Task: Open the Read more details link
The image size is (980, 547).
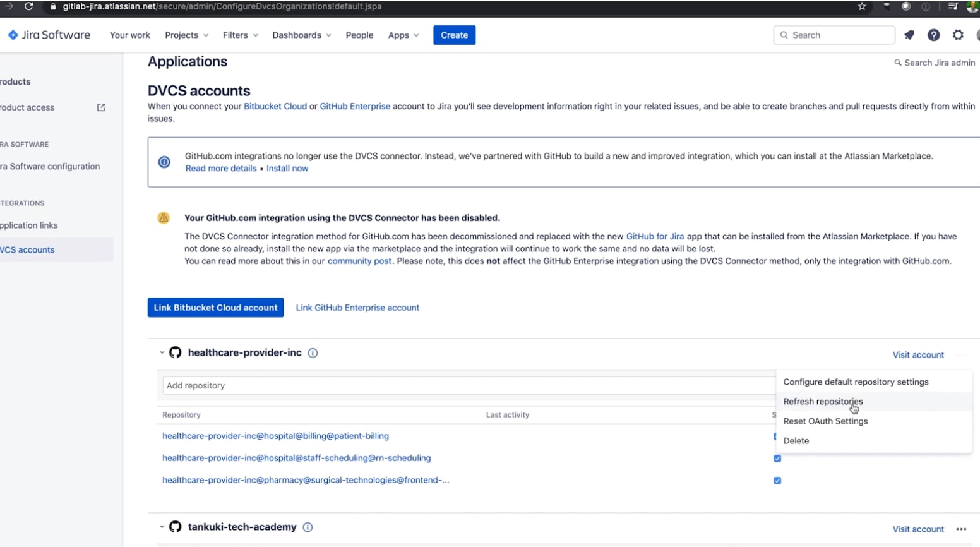Action: 221,169
